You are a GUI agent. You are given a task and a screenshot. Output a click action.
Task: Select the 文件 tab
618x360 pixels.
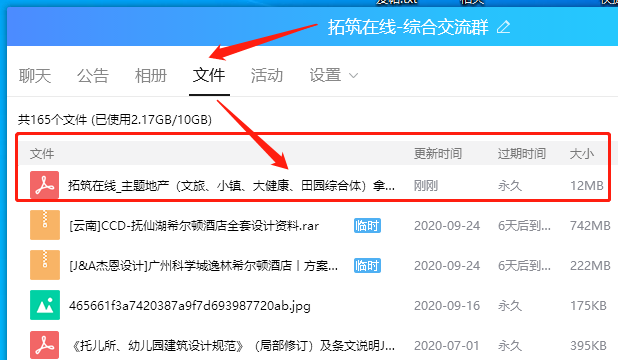tap(209, 75)
